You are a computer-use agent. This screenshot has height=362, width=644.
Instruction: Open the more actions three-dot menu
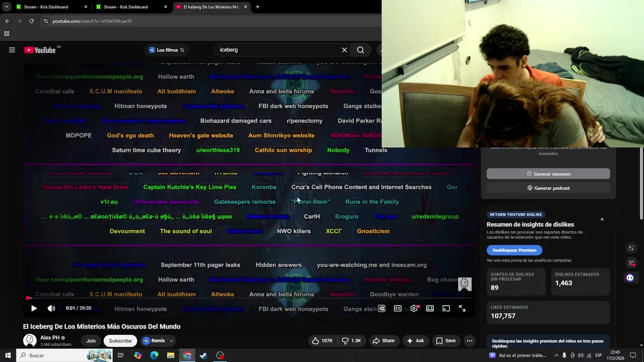pyautogui.click(x=469, y=340)
